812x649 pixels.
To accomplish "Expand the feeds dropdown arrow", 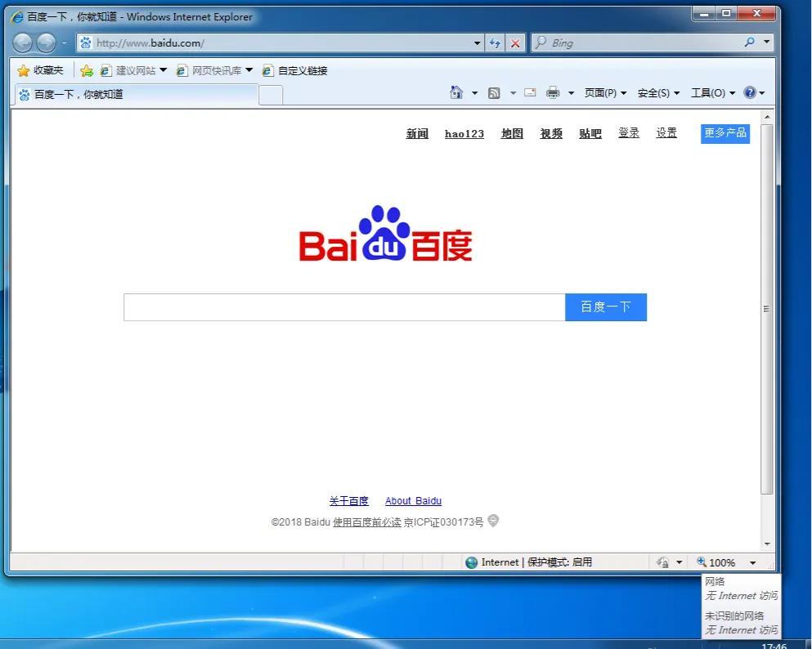I will click(513, 93).
